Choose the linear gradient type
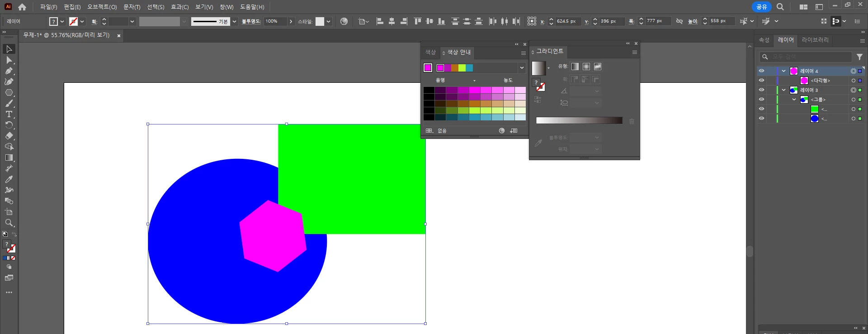This screenshot has width=868, height=334. (575, 67)
